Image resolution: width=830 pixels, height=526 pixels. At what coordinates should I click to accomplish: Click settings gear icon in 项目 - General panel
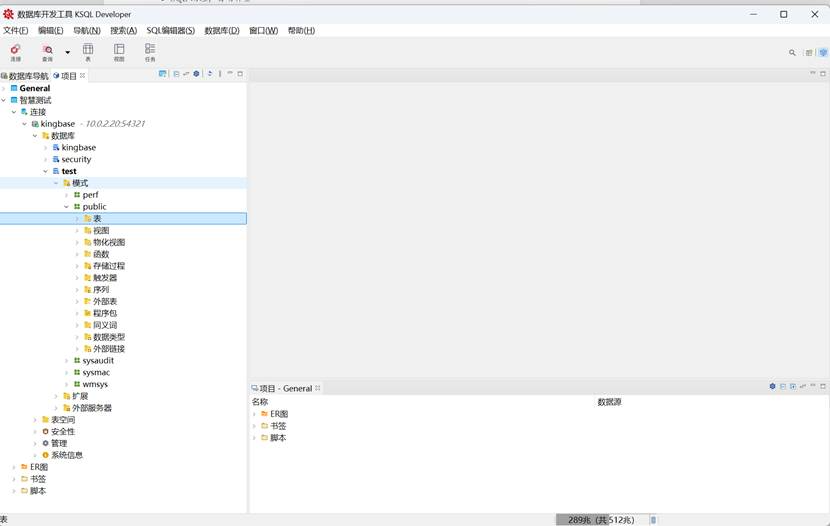pos(772,387)
